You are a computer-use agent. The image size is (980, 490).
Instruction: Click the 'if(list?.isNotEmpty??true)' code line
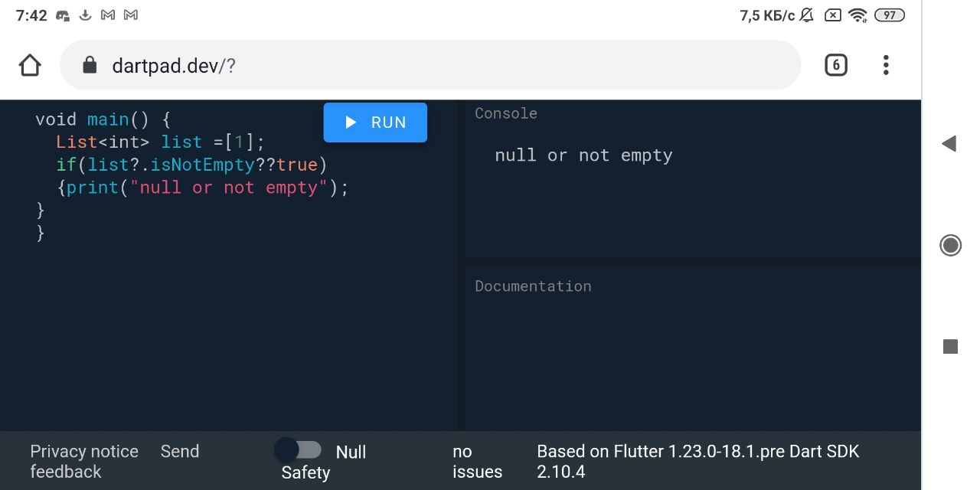point(191,165)
